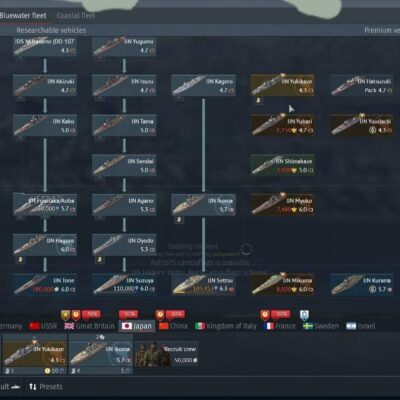The height and width of the screenshot is (400, 400).
Task: Click the small badge under IJN Haguro card
Action: (x=20, y=259)
